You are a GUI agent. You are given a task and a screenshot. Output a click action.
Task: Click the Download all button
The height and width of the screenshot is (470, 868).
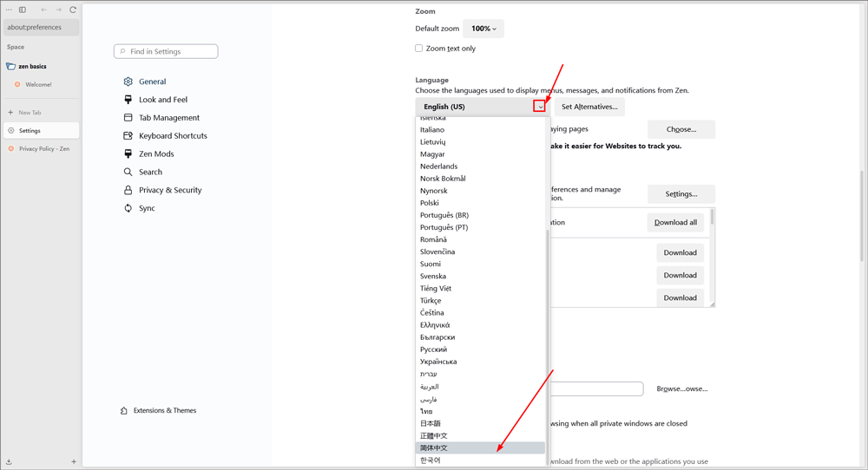coord(675,223)
